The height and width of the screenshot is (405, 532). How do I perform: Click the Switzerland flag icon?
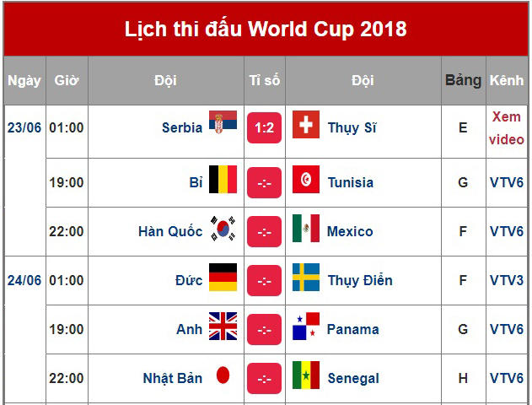pyautogui.click(x=306, y=127)
